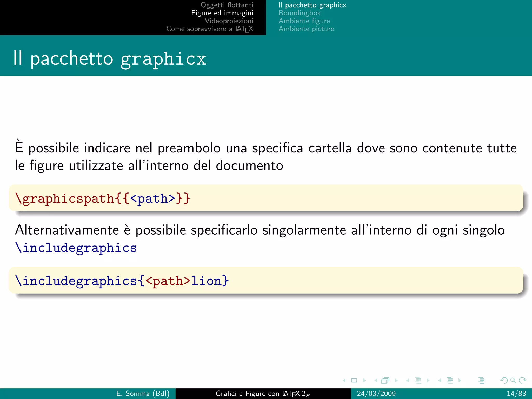Go to next slide arrow

pyautogui.click(x=364, y=381)
